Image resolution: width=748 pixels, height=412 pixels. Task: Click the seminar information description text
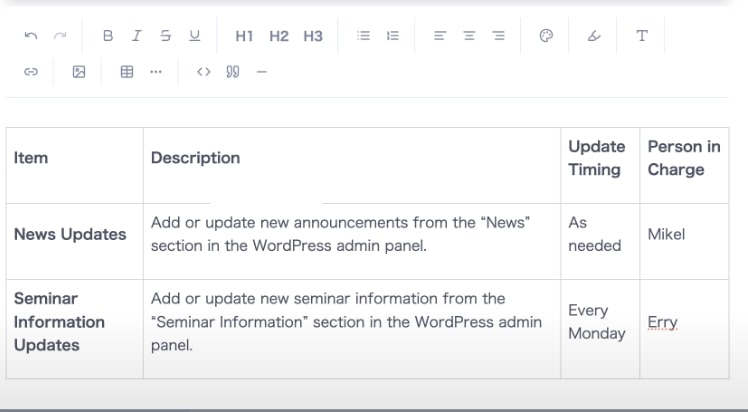[x=346, y=322]
